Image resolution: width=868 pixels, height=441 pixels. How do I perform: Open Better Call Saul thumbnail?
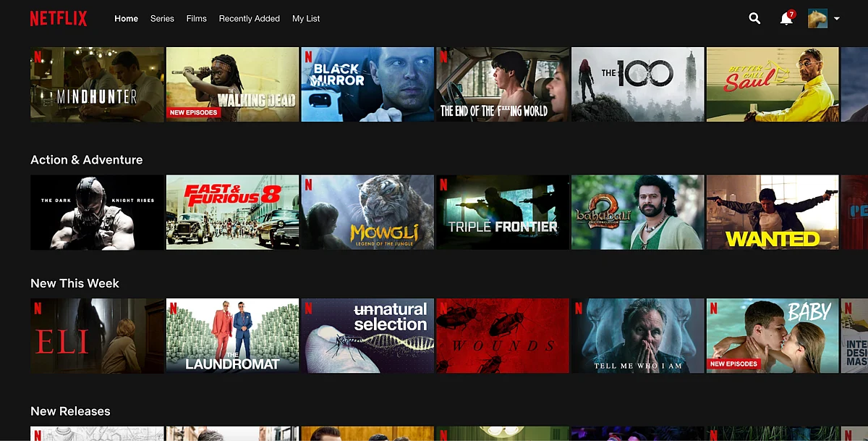click(773, 85)
